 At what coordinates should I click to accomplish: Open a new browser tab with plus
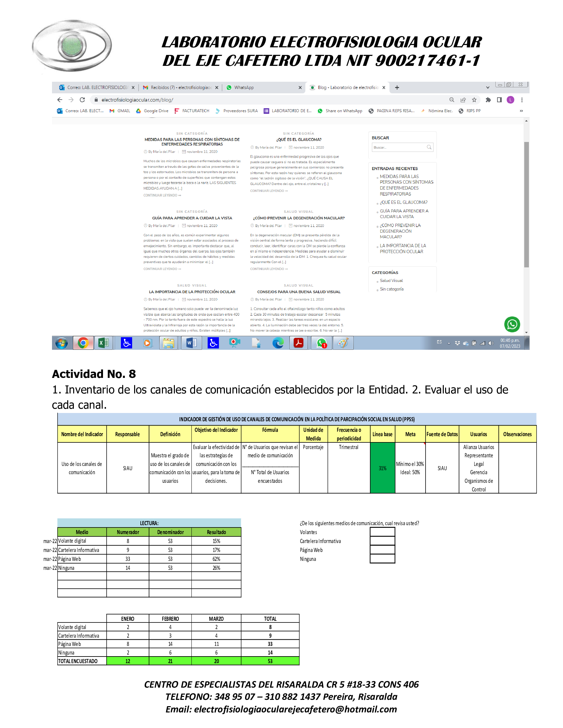point(397,87)
